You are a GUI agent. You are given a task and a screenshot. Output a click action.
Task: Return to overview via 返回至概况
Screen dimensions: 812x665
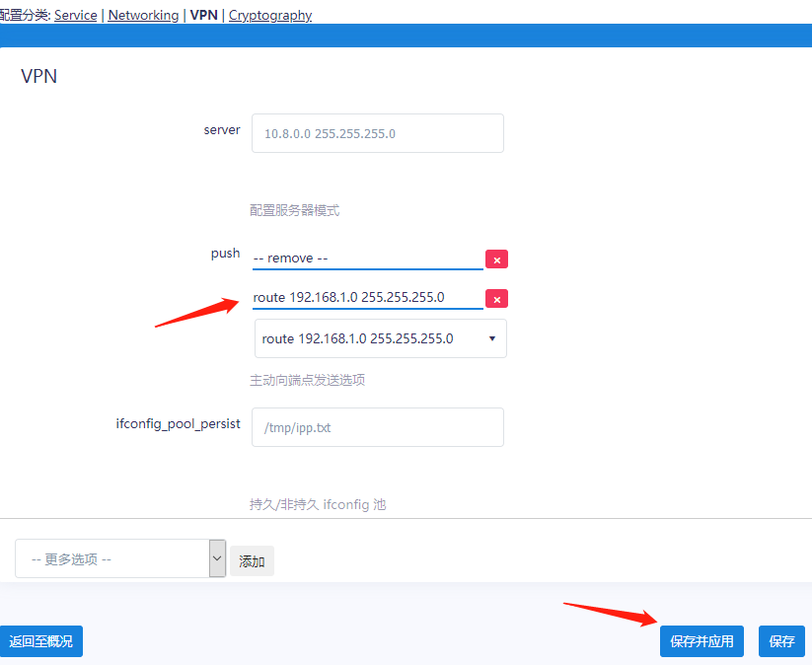click(41, 641)
